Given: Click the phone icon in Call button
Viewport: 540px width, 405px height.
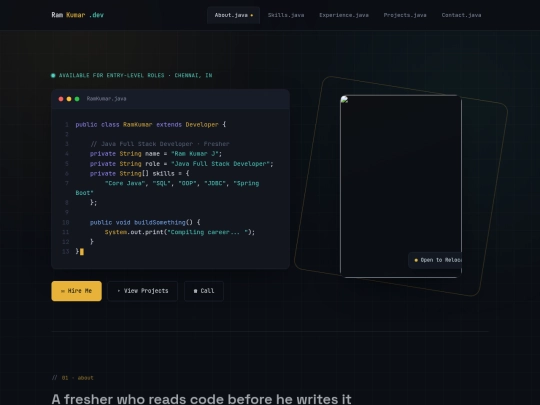Looking at the screenshot, I should (x=196, y=291).
